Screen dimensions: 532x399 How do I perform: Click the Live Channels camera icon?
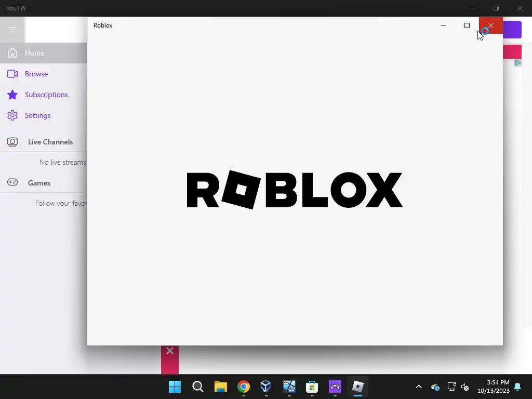[x=12, y=142]
